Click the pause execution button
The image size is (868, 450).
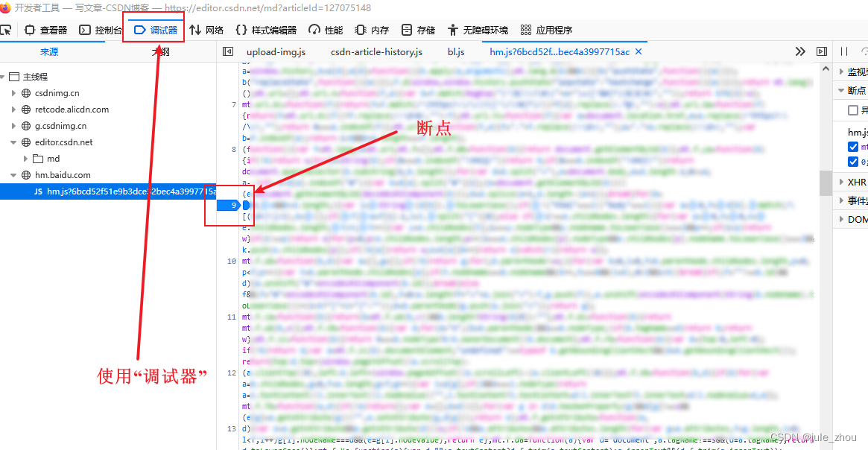(x=844, y=51)
